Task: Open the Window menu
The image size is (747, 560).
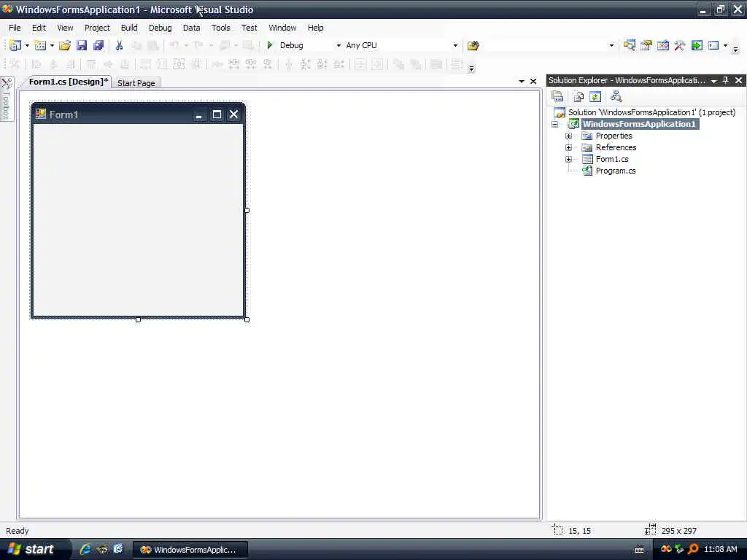Action: pyautogui.click(x=282, y=28)
